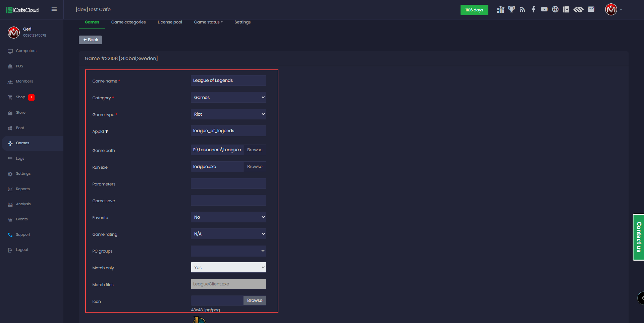
Task: Open the Category dropdown showing Games
Action: coord(228,97)
